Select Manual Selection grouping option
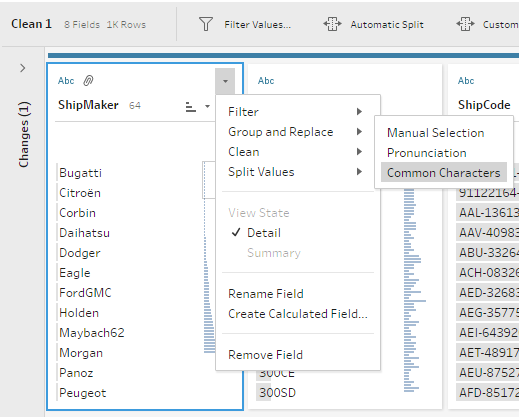Image resolution: width=519 pixels, height=417 pixels. tap(444, 133)
